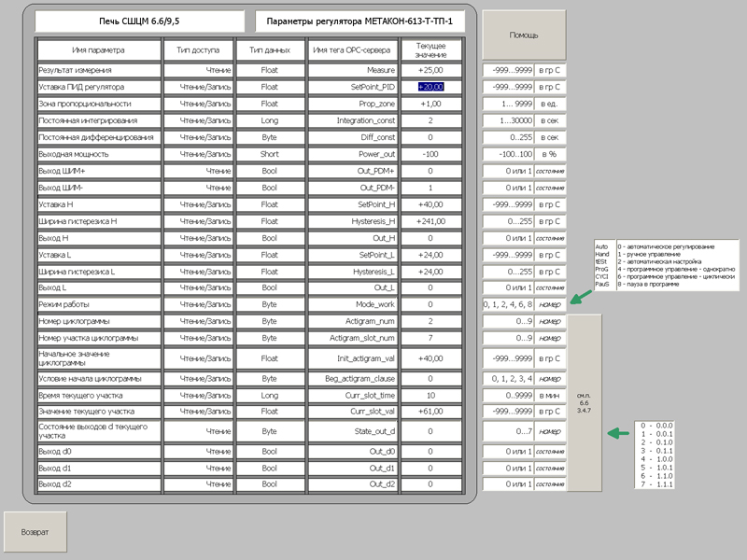Click 'Зона пропорциональности' parameter name

[99, 104]
